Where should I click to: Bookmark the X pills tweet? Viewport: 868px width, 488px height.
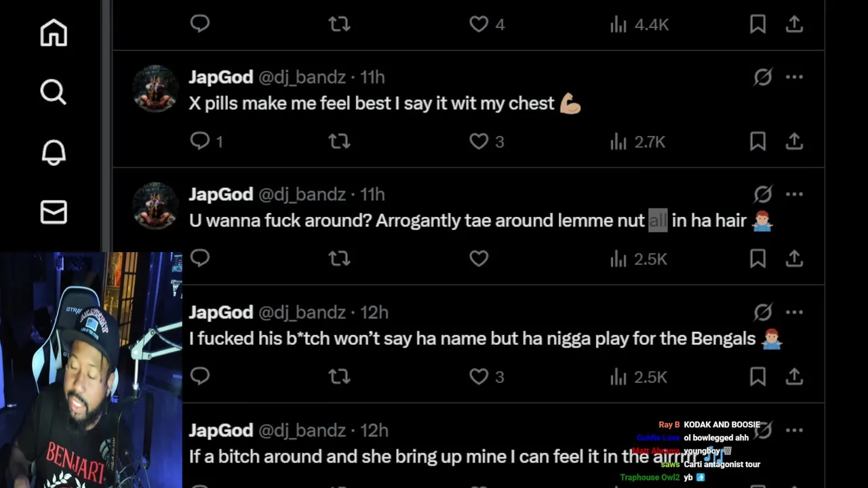tap(757, 141)
